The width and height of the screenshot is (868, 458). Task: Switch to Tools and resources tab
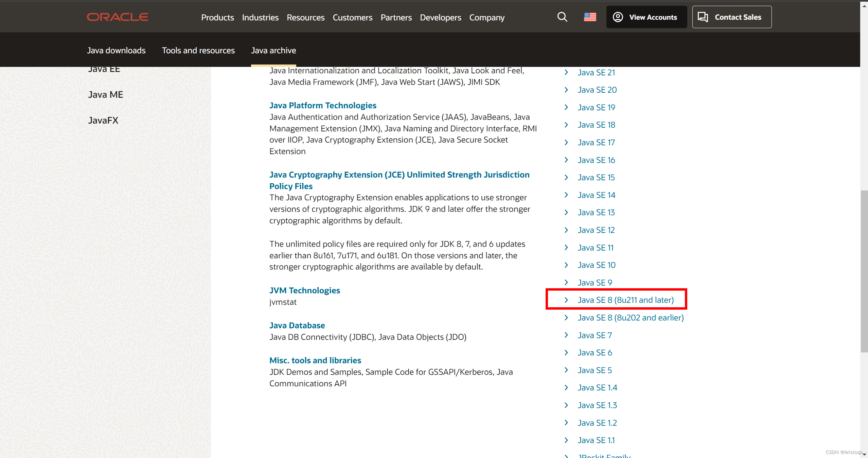198,50
